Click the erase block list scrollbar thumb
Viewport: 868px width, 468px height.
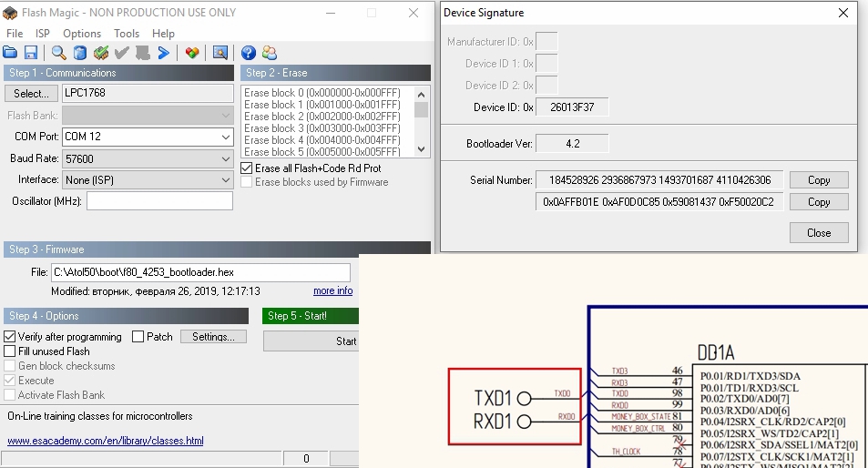[422, 109]
